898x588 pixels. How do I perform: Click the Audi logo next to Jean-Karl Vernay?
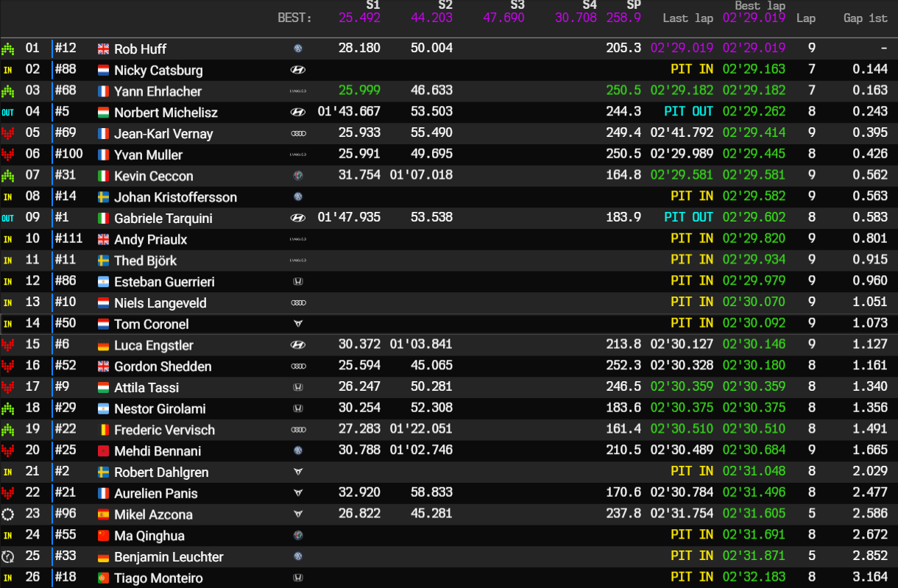[298, 134]
